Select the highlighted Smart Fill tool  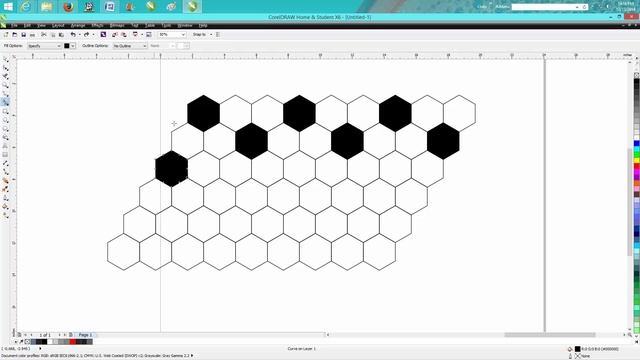coord(5,102)
